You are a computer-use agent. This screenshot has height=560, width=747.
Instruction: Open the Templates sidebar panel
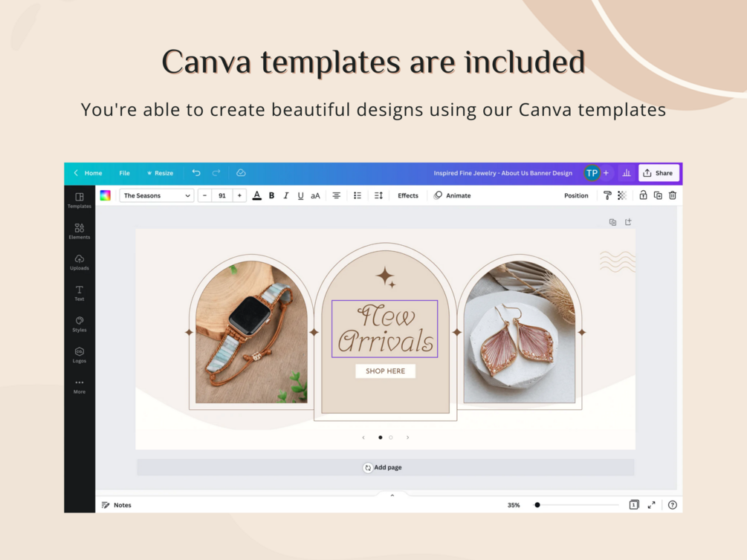[79, 201]
